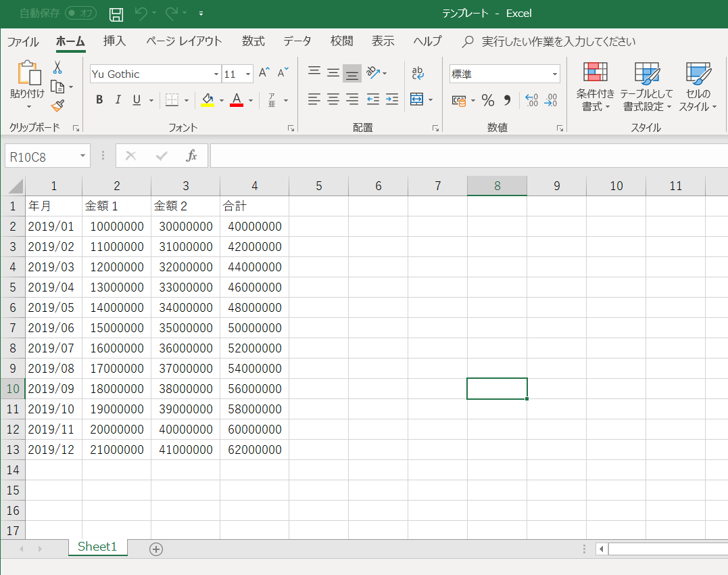The image size is (728, 575).
Task: Open number format 標準 dropdown
Action: point(554,74)
